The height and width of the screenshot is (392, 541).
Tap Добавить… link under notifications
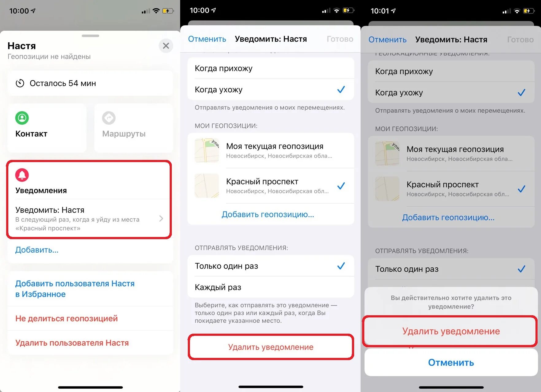pos(37,250)
